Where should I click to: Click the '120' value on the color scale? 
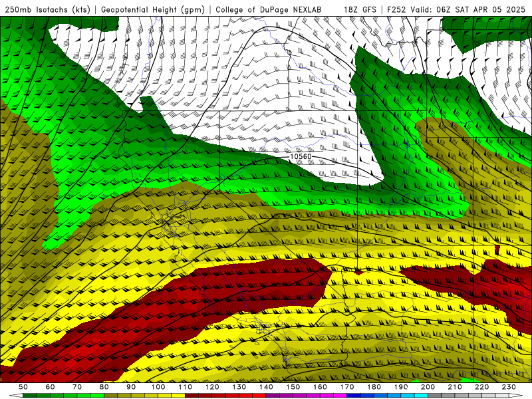point(212,387)
